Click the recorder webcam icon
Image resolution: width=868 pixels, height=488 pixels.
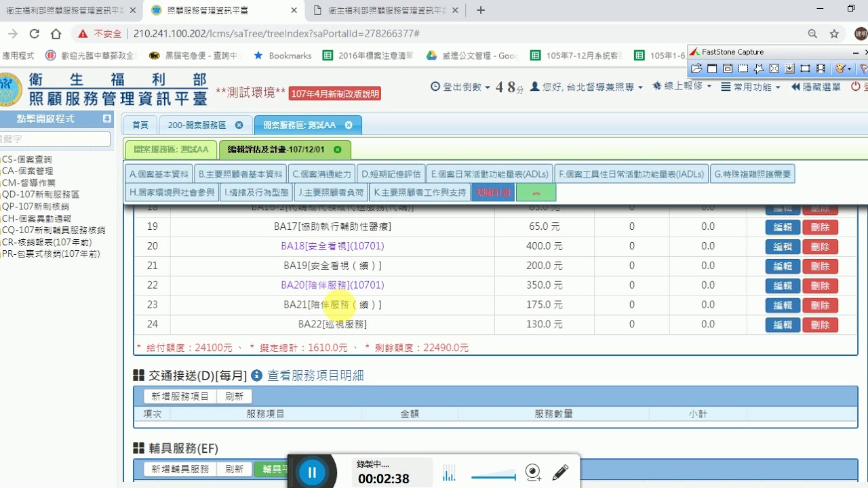[534, 472]
